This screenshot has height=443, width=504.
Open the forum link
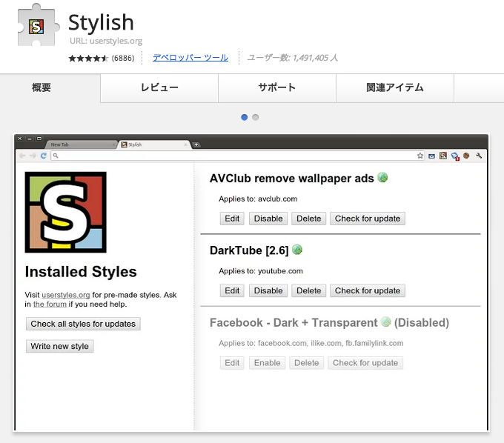coord(50,304)
